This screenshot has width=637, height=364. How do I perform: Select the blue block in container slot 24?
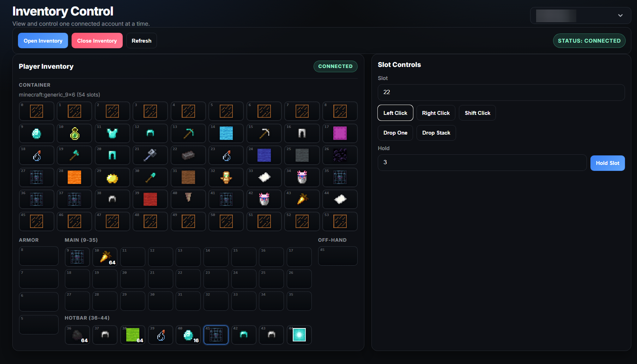point(264,155)
